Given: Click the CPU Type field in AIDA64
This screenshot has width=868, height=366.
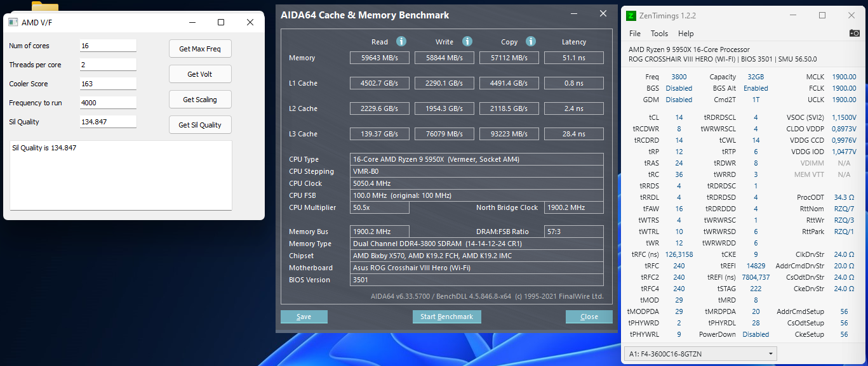Looking at the screenshot, I should point(477,159).
